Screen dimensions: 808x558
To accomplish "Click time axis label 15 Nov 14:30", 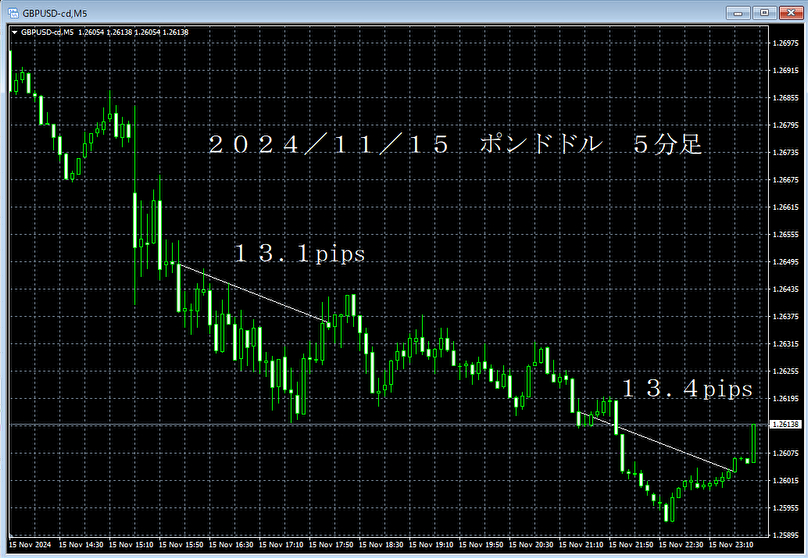I will (81, 545).
